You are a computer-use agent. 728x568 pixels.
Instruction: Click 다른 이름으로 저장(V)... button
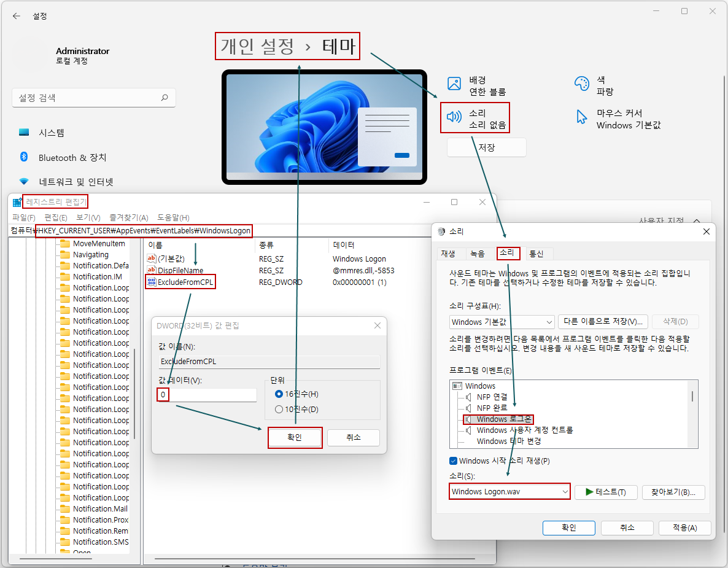click(603, 321)
